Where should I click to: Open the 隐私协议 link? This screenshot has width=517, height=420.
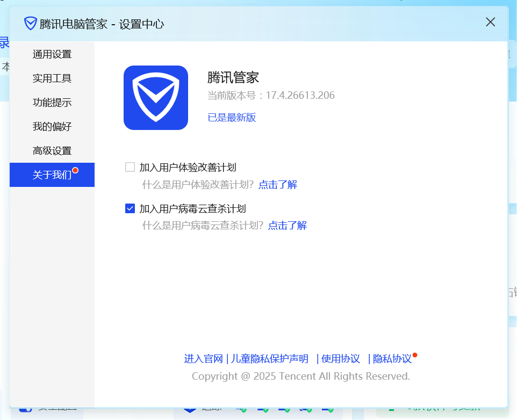point(392,358)
